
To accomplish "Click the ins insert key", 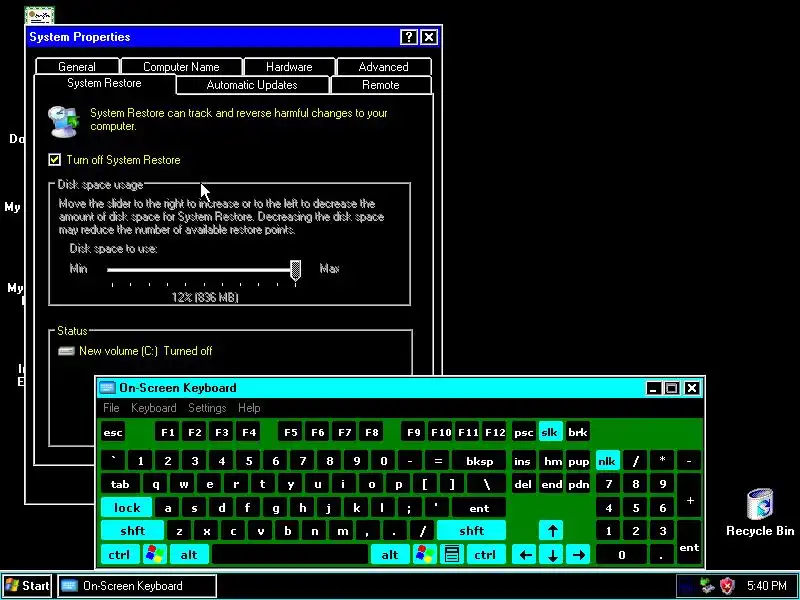I will pos(522,461).
